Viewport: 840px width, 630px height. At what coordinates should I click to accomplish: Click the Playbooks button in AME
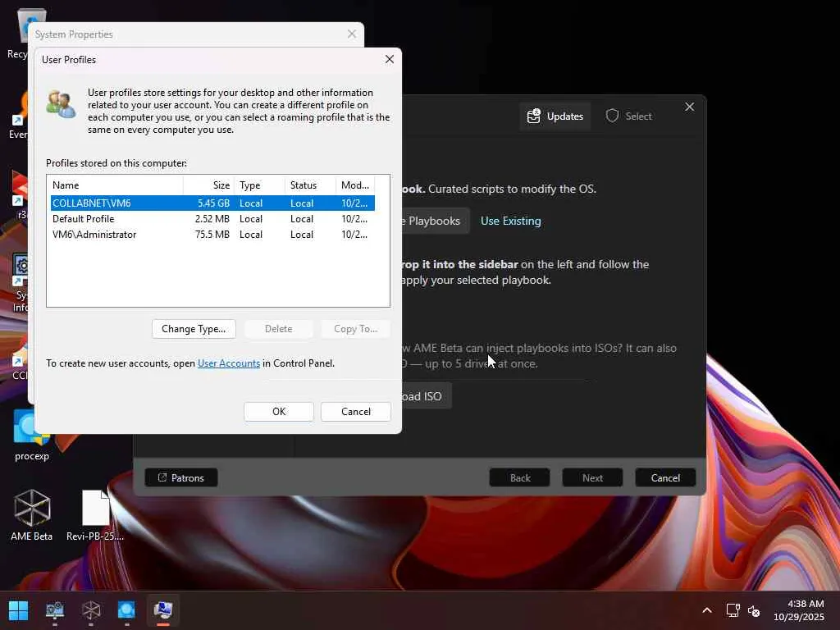(435, 221)
